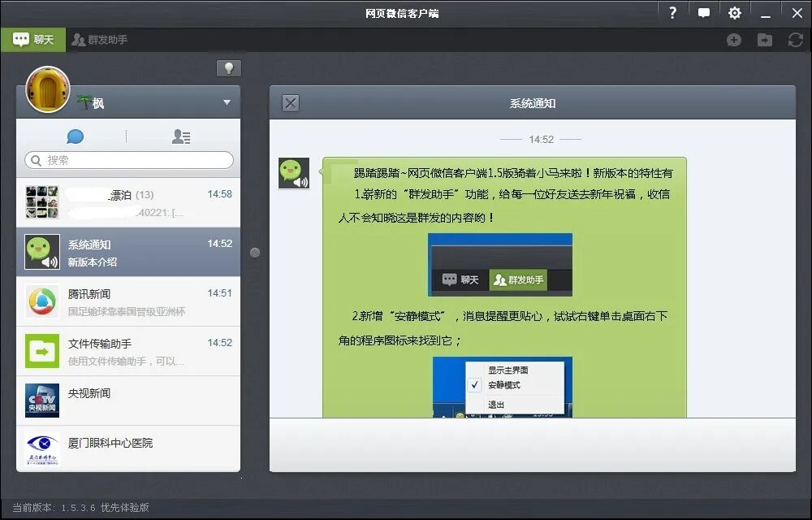This screenshot has width=812, height=520.
Task: Select the 聊天 tab
Action: (33, 40)
